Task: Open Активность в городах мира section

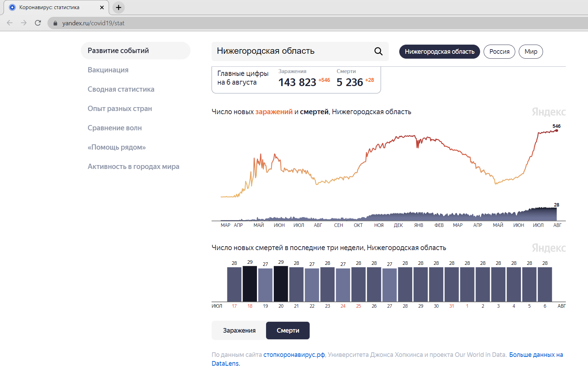Action: coord(133,166)
